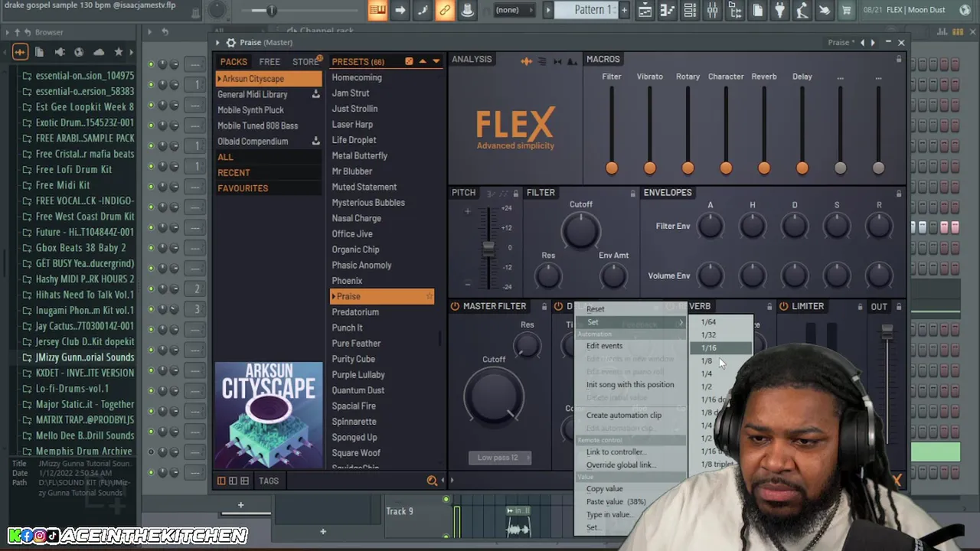
Task: Choose Reset in context menu
Action: pos(595,309)
